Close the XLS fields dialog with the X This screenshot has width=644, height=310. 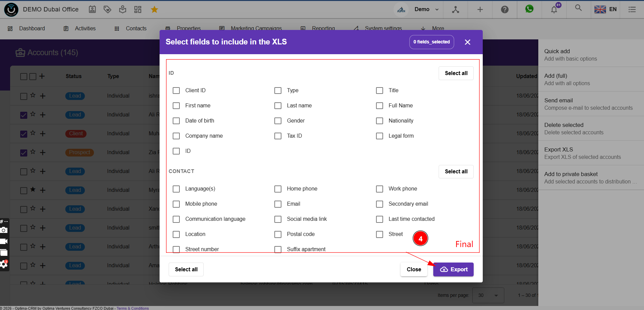coord(468,42)
